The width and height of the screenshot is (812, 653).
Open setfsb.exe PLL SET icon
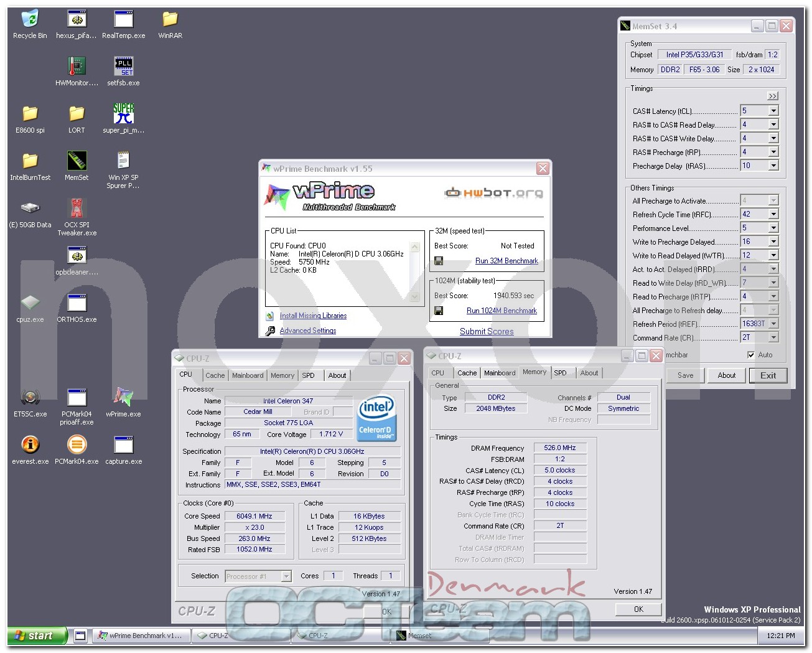[x=123, y=72]
